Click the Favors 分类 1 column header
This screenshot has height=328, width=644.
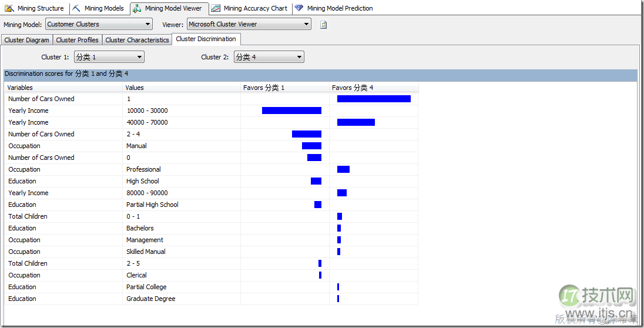pos(285,88)
